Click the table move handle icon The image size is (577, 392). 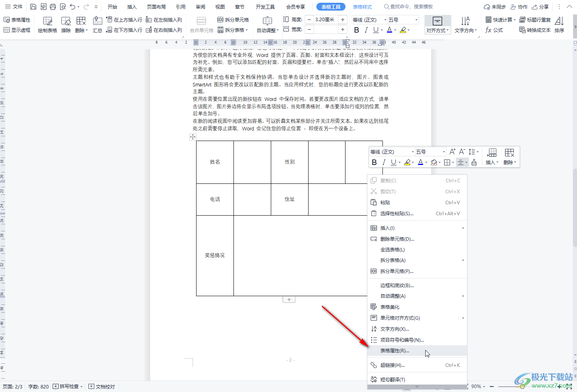click(193, 137)
